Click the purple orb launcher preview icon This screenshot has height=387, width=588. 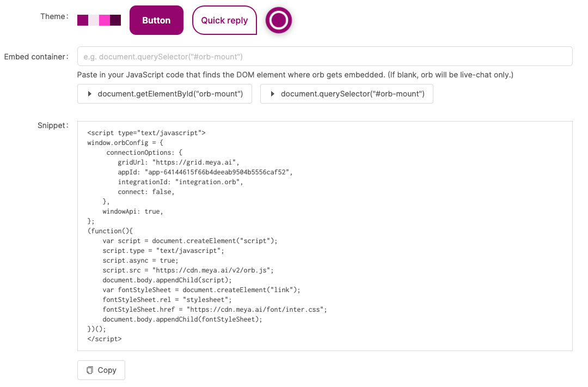point(279,20)
